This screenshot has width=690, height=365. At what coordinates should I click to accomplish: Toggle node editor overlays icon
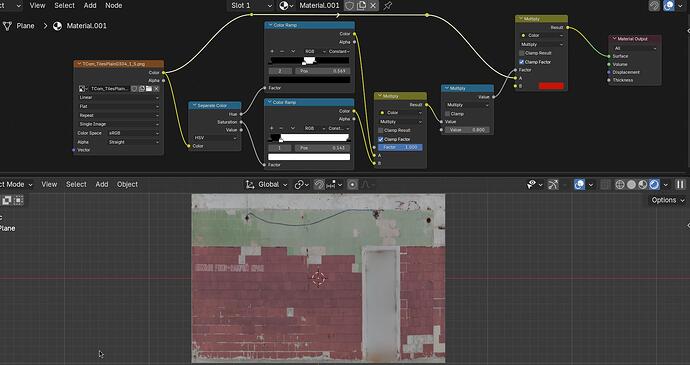click(x=669, y=6)
